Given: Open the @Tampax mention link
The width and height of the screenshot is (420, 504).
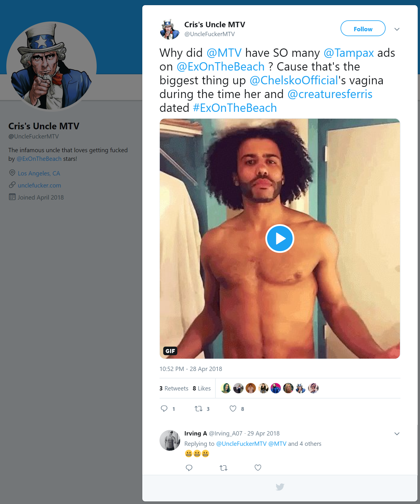Looking at the screenshot, I should point(349,53).
